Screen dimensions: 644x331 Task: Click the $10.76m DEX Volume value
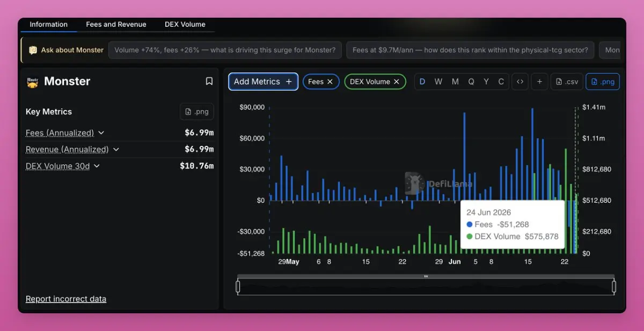point(197,166)
